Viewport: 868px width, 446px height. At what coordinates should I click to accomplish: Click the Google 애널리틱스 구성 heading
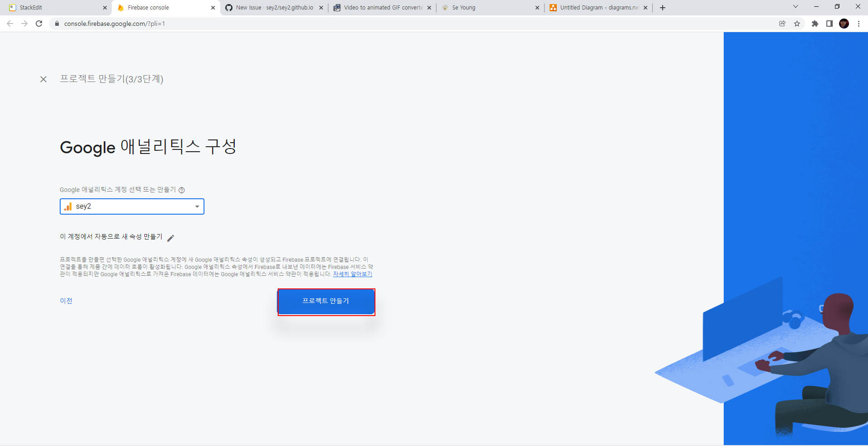148,147
